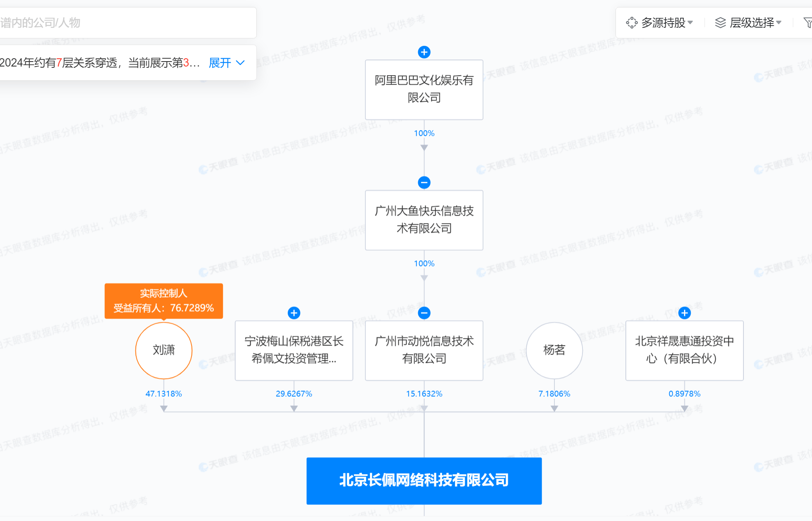Viewport: 812px width, 521px height.
Task: Click the 层级选择 layers icon
Action: [720, 23]
